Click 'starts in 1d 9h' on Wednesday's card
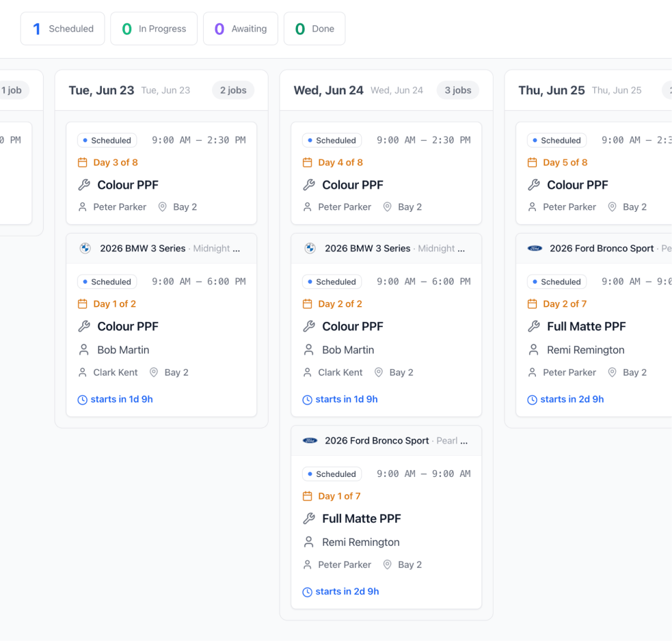Screen dimensions: 672x641 click(x=347, y=399)
